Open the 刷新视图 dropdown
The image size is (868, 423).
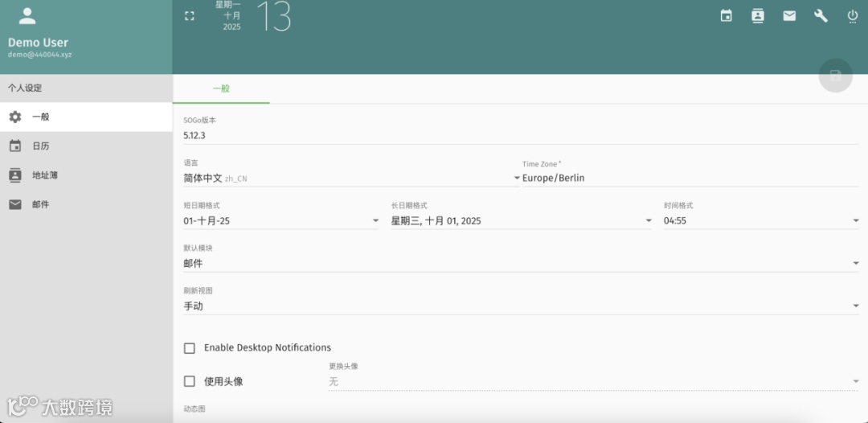coord(521,306)
